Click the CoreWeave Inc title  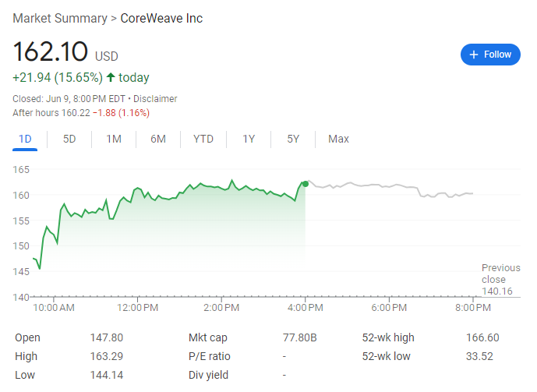tap(161, 19)
